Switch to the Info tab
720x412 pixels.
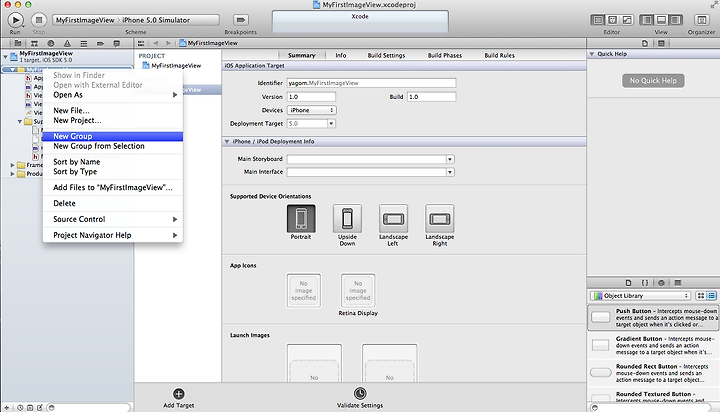click(341, 55)
